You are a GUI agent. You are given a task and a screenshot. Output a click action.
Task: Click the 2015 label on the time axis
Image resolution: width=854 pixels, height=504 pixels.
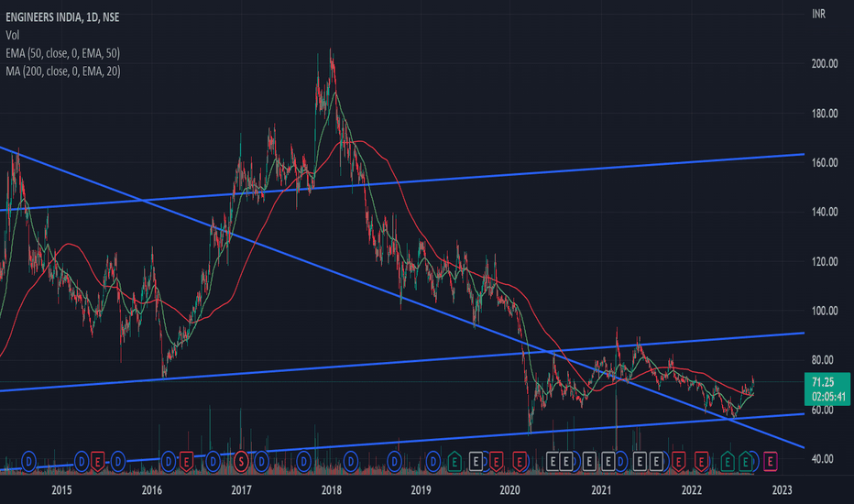click(61, 490)
